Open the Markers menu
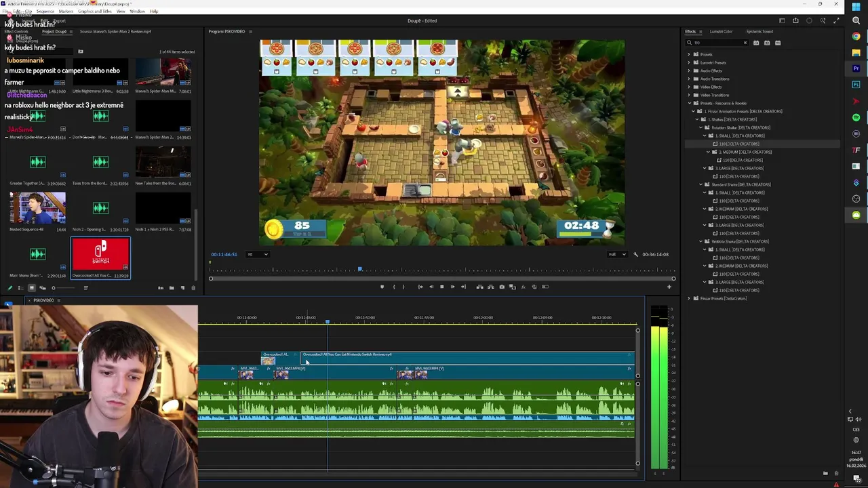Image resolution: width=868 pixels, height=488 pixels. 66,12
